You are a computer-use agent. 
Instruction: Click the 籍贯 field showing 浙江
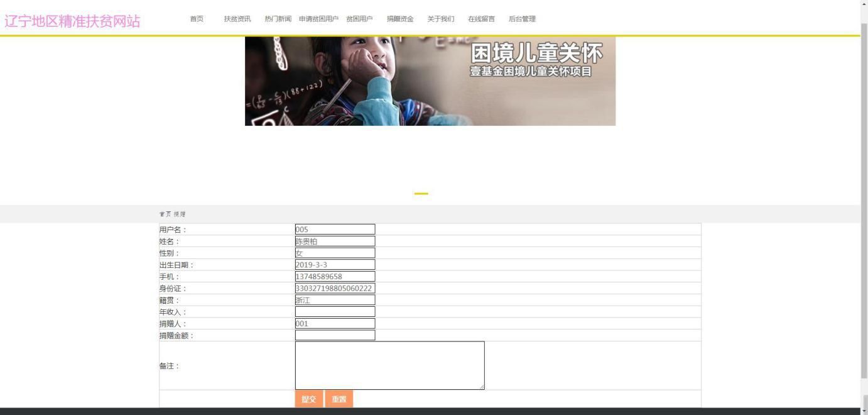point(335,300)
